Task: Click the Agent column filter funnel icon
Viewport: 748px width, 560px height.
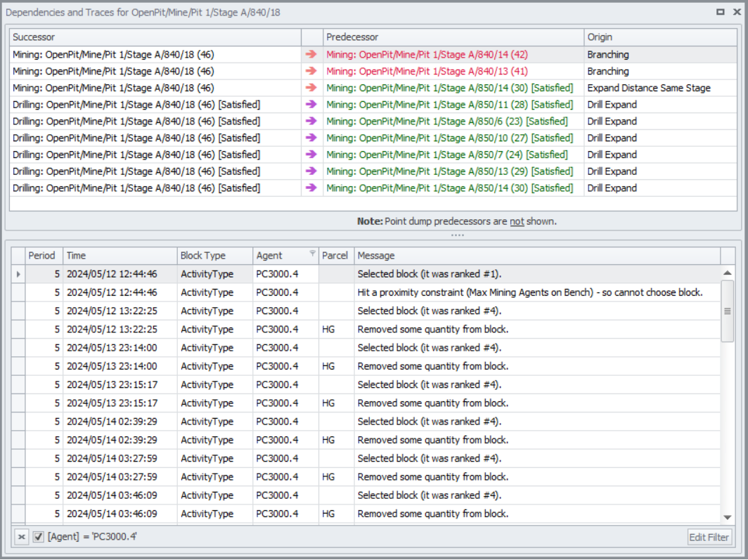Action: 312,254
